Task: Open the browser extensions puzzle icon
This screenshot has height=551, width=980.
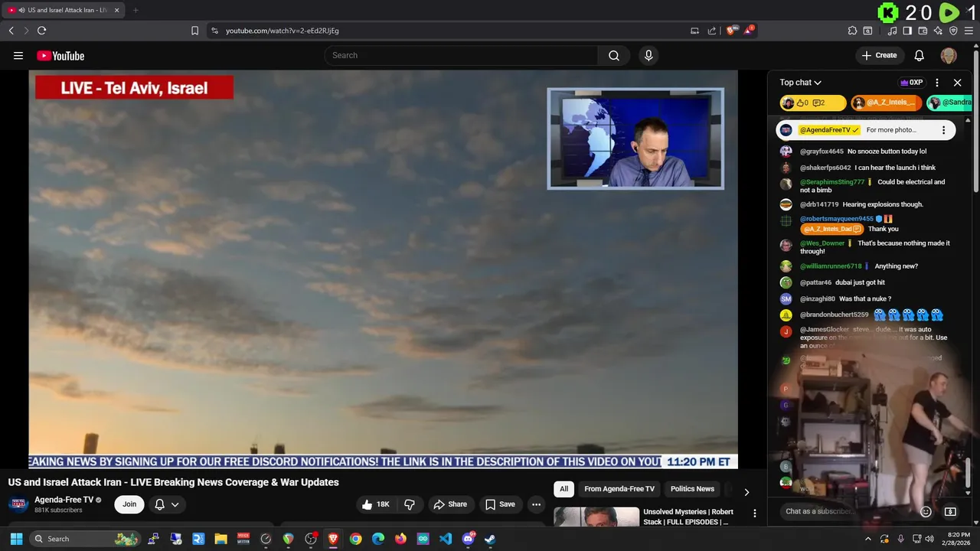Action: click(x=852, y=31)
